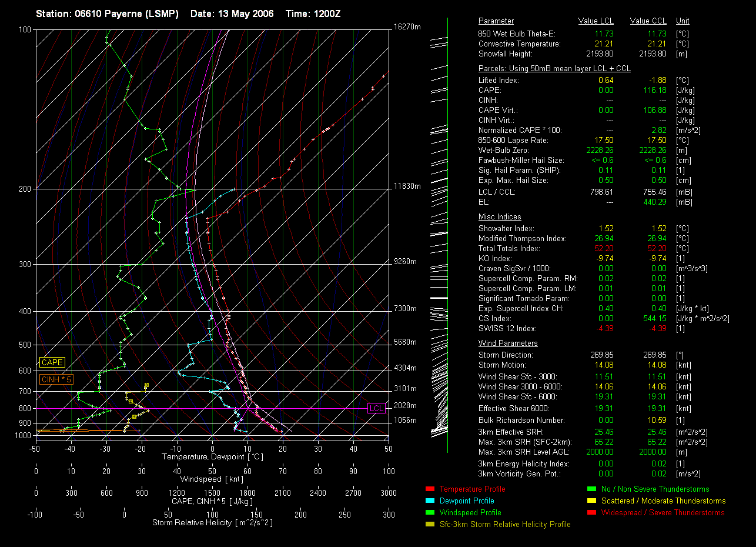Click the Misc Indices section heading

tap(499, 217)
